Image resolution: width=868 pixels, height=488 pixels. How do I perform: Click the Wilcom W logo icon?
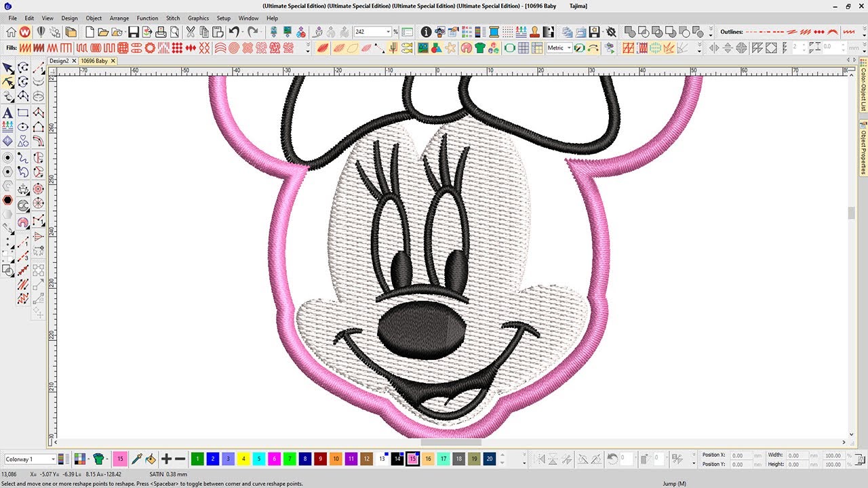(25, 32)
